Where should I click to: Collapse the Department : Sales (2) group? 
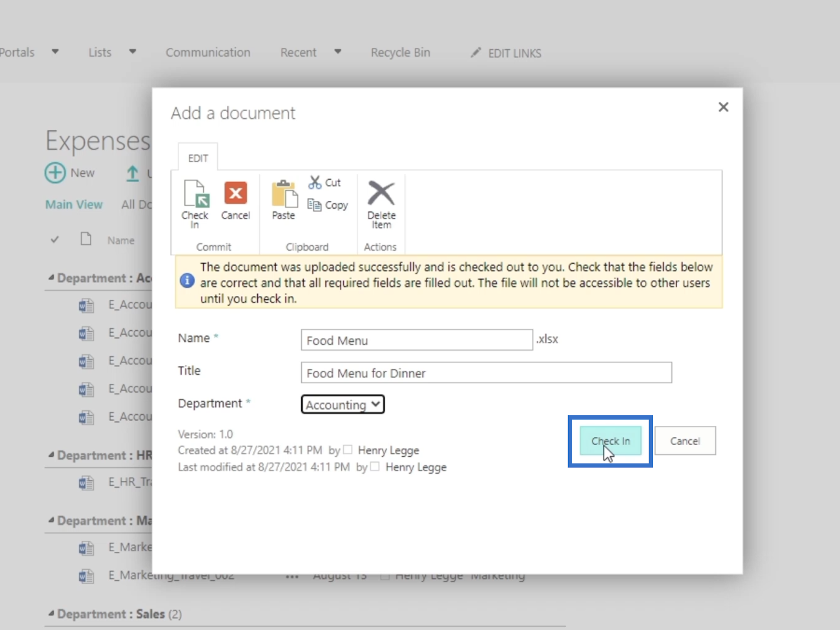click(x=51, y=614)
